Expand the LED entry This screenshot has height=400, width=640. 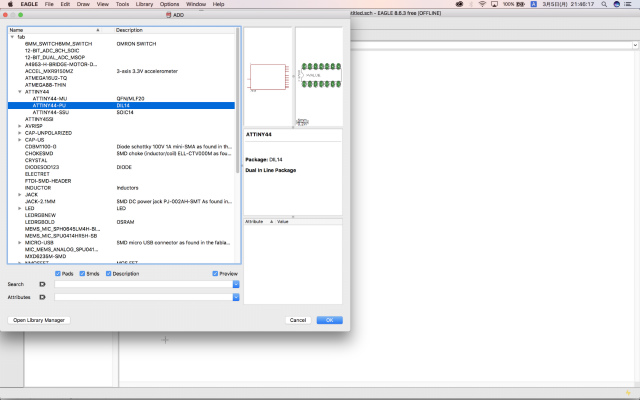[20, 209]
